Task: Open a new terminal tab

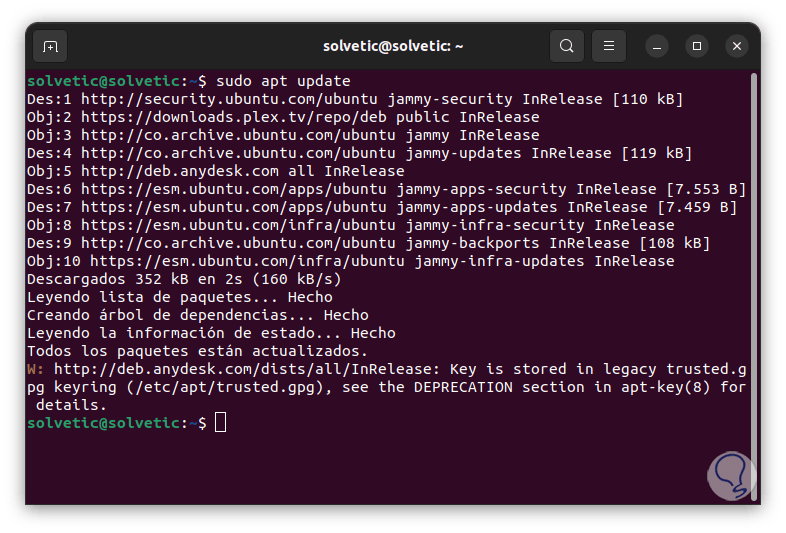Action: pyautogui.click(x=50, y=46)
